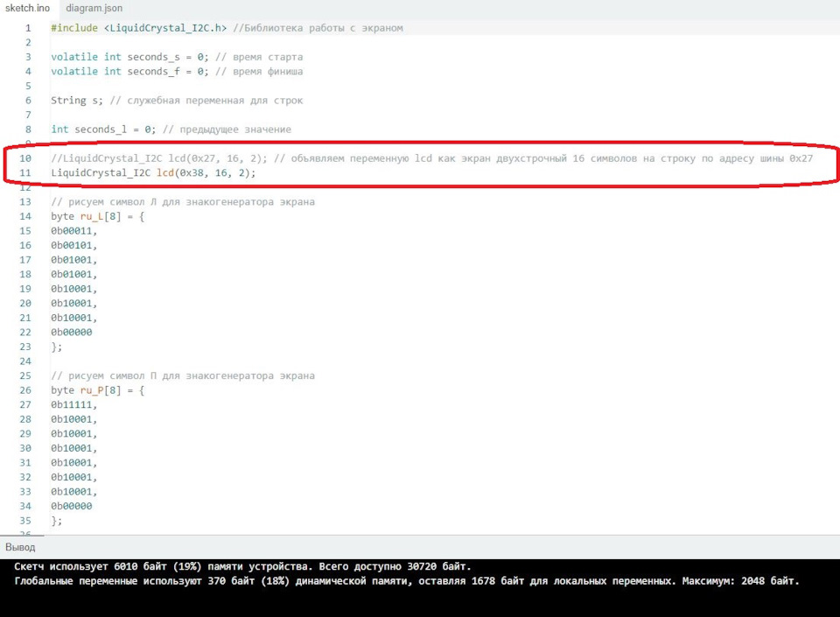Click the byte ru_P[8] declaration
The height and width of the screenshot is (617, 840).
pyautogui.click(x=97, y=390)
